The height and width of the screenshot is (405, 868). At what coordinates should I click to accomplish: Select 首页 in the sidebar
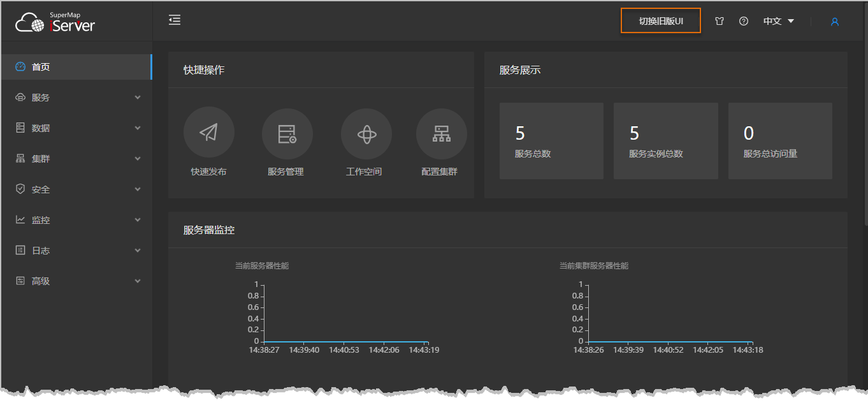(x=76, y=67)
